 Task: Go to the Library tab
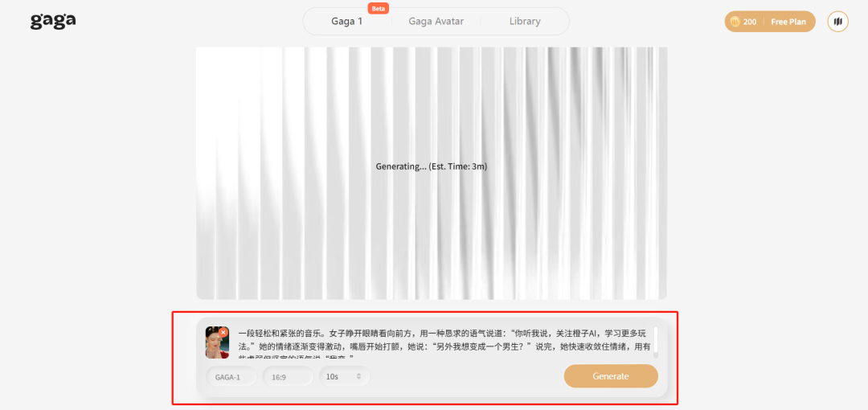[x=525, y=22]
